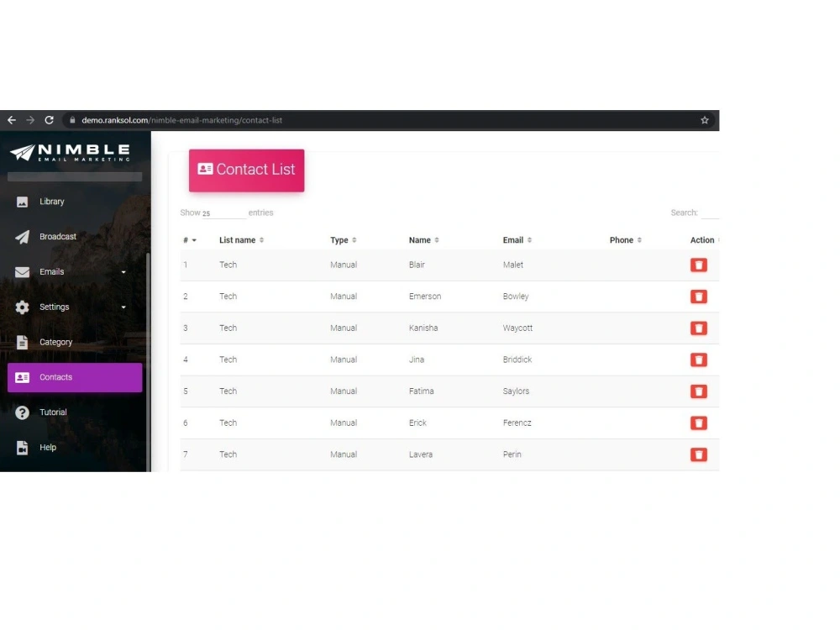Image resolution: width=840 pixels, height=630 pixels.
Task: Delete contact Blair with trash icon
Action: (699, 265)
